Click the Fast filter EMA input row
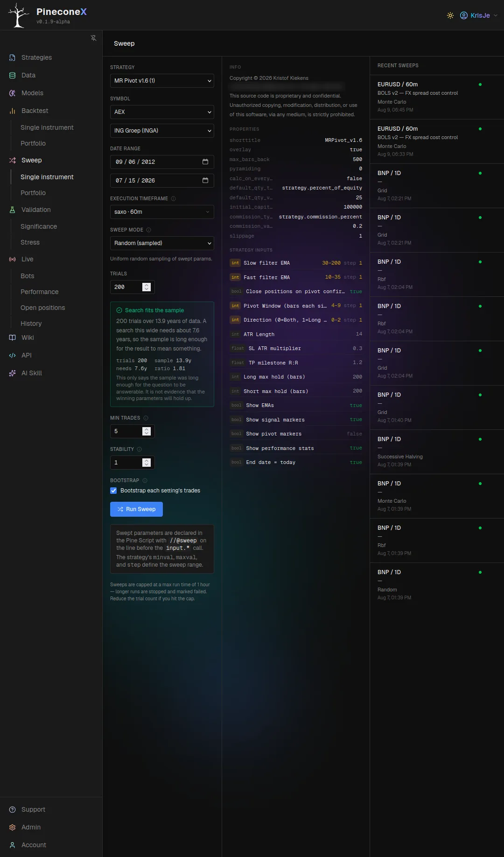Image resolution: width=504 pixels, height=857 pixels. [x=296, y=277]
